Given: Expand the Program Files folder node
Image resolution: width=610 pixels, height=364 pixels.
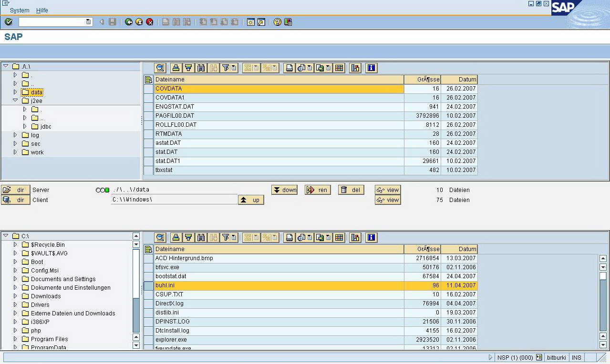Looking at the screenshot, I should click(15, 339).
